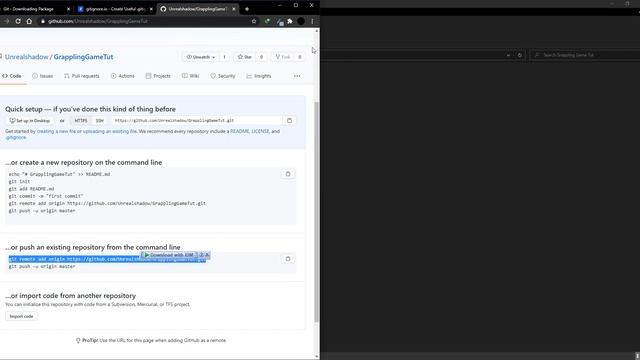
Task: Open the Insights tab
Action: point(259,76)
